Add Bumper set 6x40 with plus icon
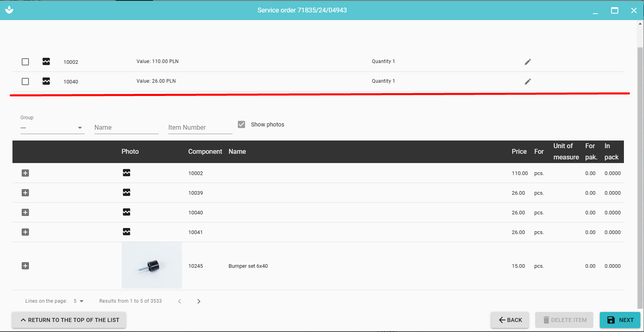 click(25, 266)
